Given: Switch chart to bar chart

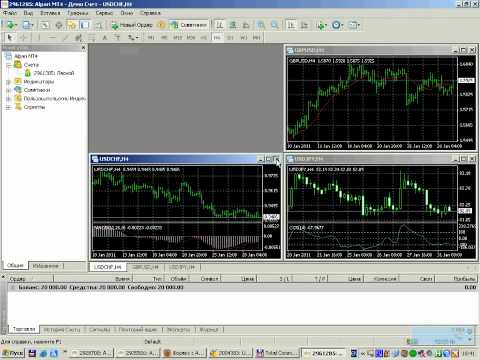Looking at the screenshot, I should pos(219,25).
